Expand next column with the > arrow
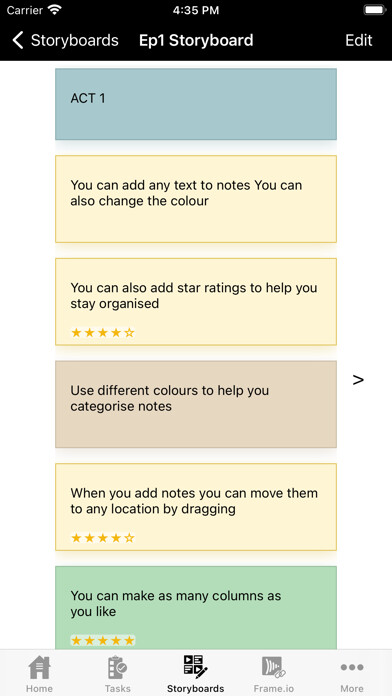Screen dimensions: 392x696 [358, 380]
